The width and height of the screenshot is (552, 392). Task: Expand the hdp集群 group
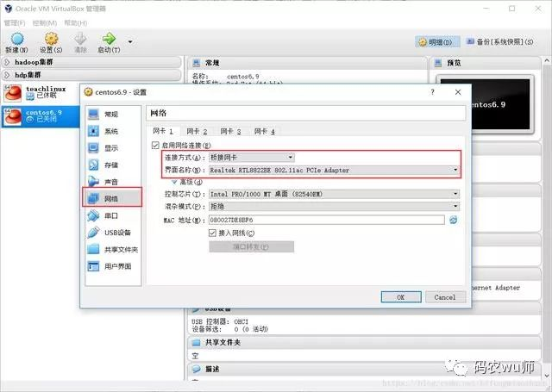point(91,75)
